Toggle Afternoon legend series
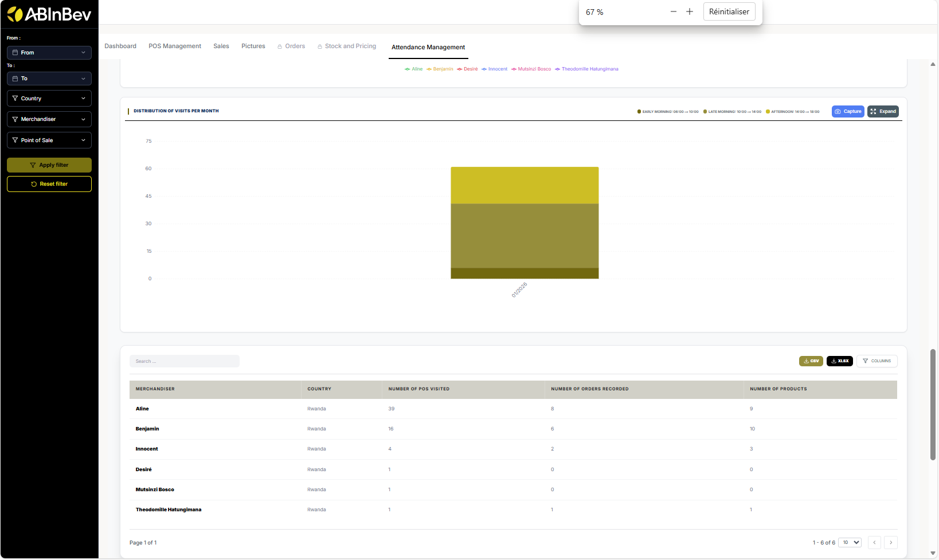Viewport: 939px width, 560px height. pos(793,112)
